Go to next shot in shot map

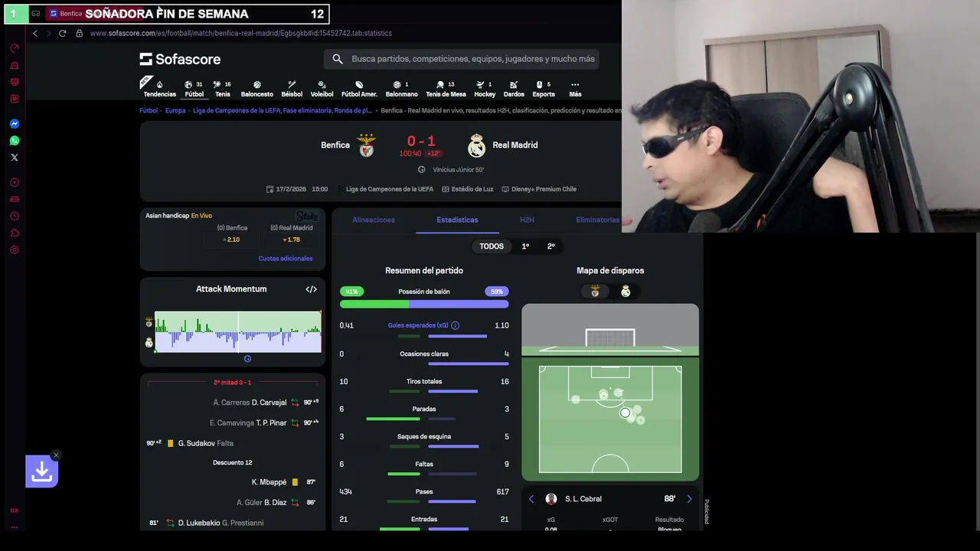689,499
